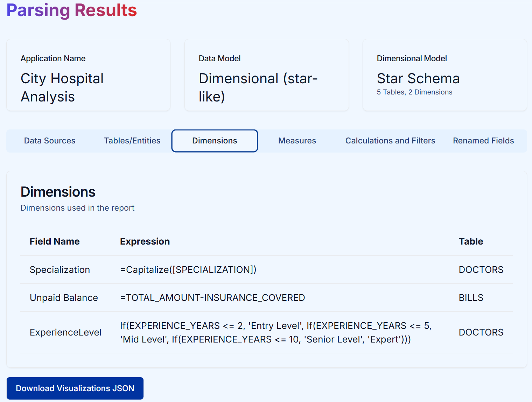Image resolution: width=532 pixels, height=402 pixels.
Task: Click the Specialization field name cell
Action: pyautogui.click(x=60, y=270)
